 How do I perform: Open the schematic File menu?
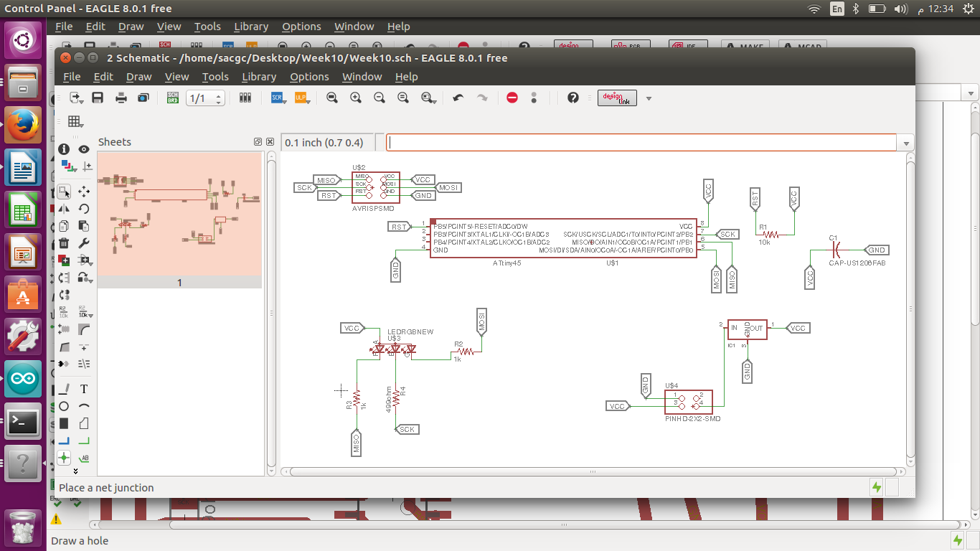pyautogui.click(x=72, y=77)
